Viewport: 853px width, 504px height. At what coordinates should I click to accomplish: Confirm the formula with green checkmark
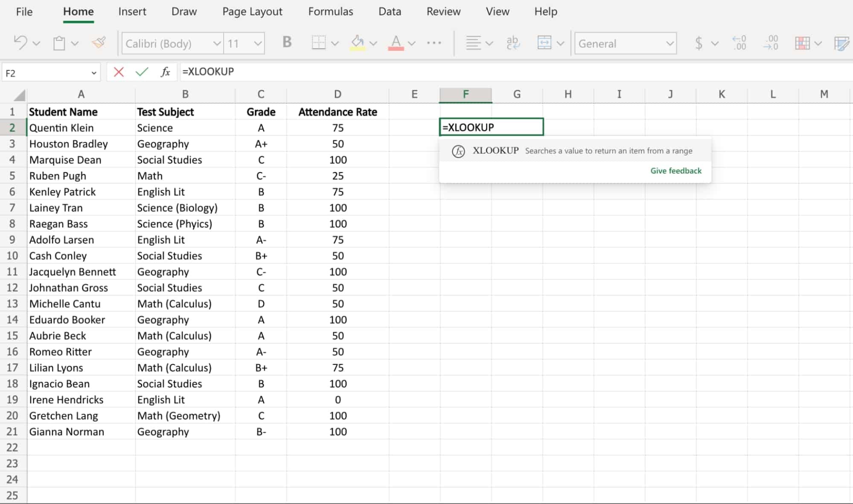coord(142,72)
